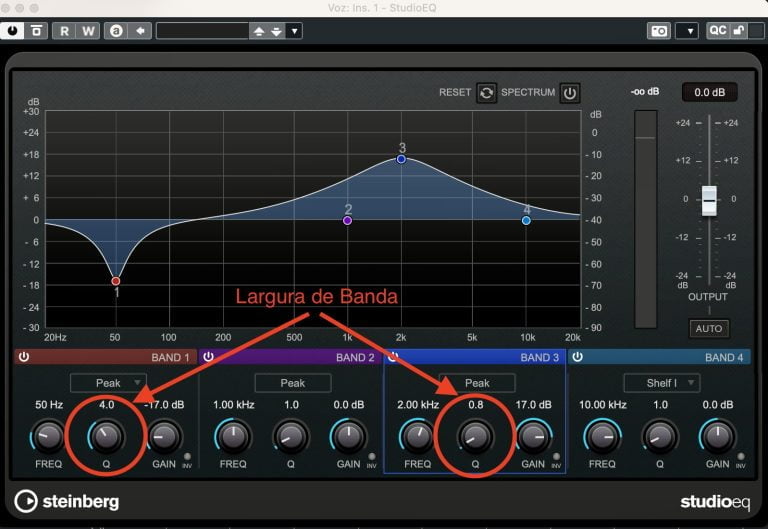Image resolution: width=768 pixels, height=529 pixels.
Task: Toggle BAND 3 power button
Action: (x=393, y=357)
